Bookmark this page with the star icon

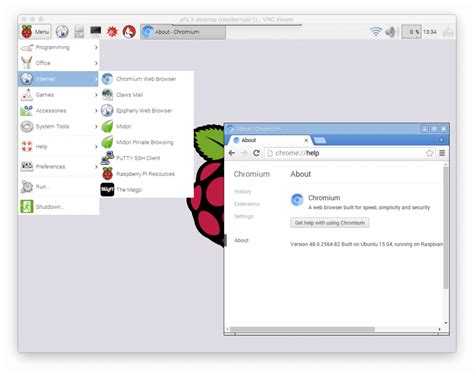pyautogui.click(x=430, y=153)
